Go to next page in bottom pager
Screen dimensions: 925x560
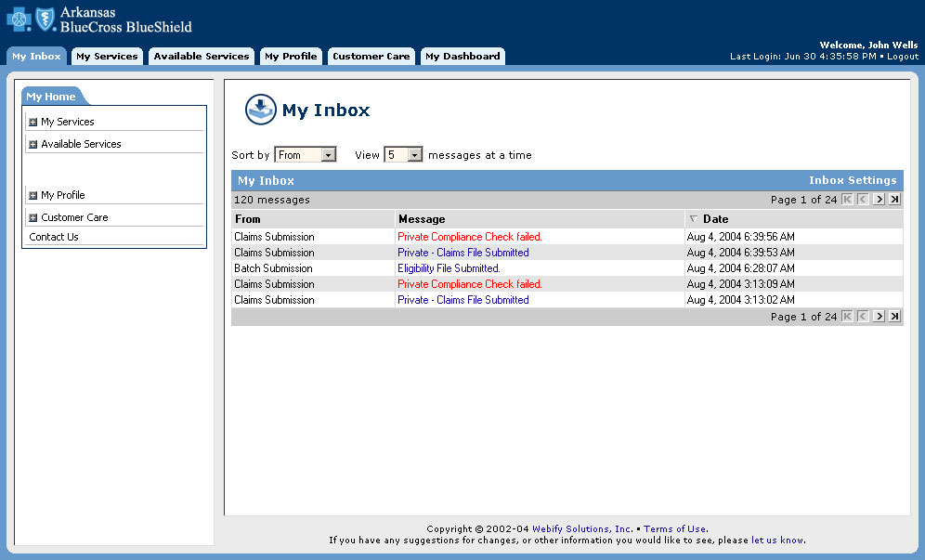[x=879, y=317]
